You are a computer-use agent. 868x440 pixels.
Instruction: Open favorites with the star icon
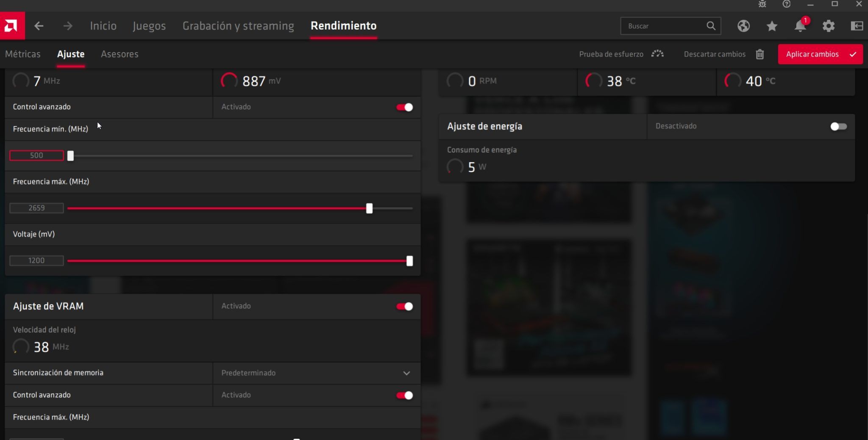772,26
